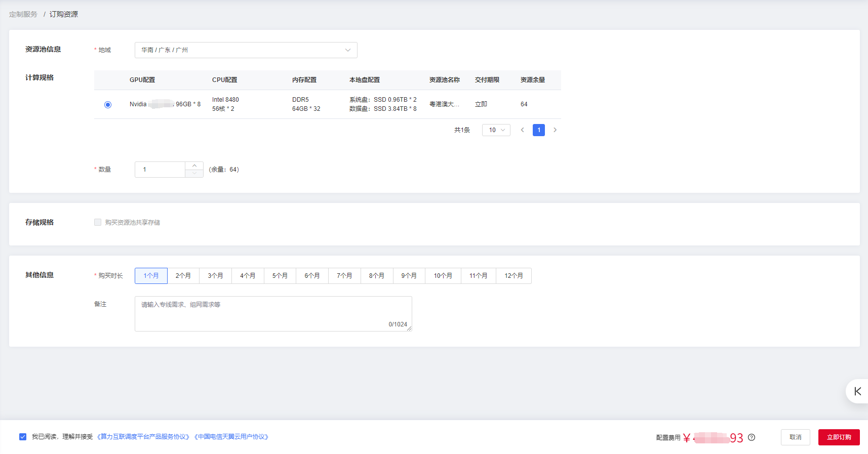Click the 立即 delivery period cell
868x454 pixels.
click(x=481, y=104)
